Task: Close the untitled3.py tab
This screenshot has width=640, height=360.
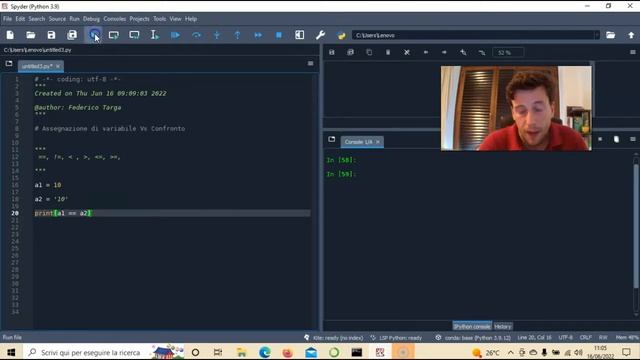Action: pyautogui.click(x=58, y=66)
